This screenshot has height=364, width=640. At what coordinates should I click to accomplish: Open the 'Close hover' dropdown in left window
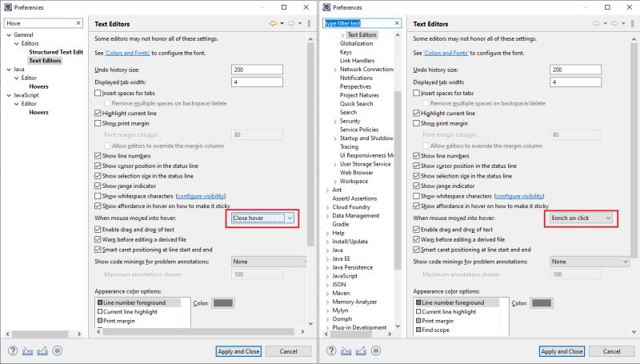pyautogui.click(x=262, y=218)
